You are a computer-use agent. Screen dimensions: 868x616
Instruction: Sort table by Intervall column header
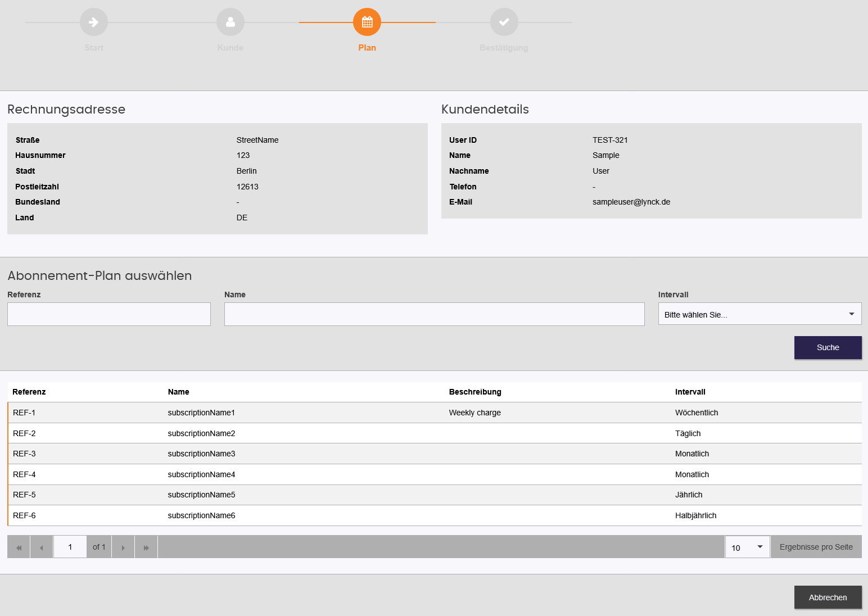pos(690,392)
